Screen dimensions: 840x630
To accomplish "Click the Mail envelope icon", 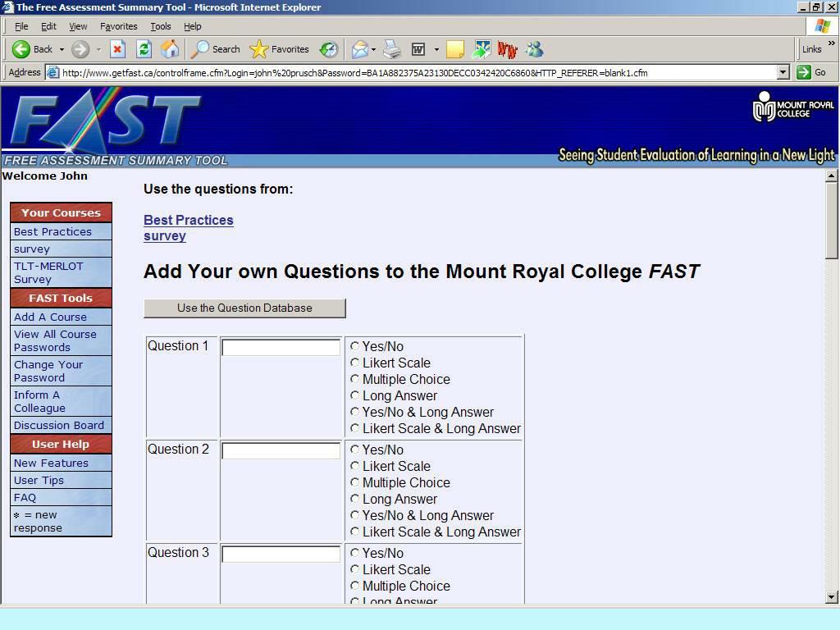I will click(359, 49).
